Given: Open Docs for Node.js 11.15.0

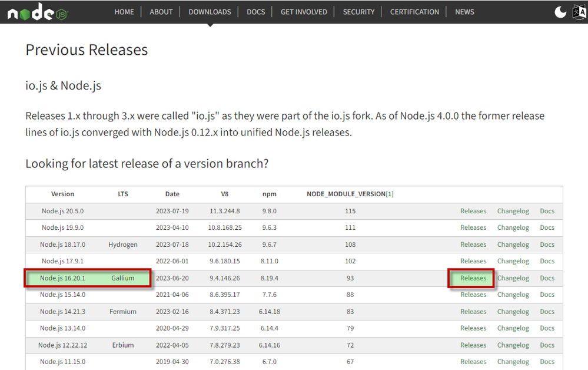Looking at the screenshot, I should [547, 361].
